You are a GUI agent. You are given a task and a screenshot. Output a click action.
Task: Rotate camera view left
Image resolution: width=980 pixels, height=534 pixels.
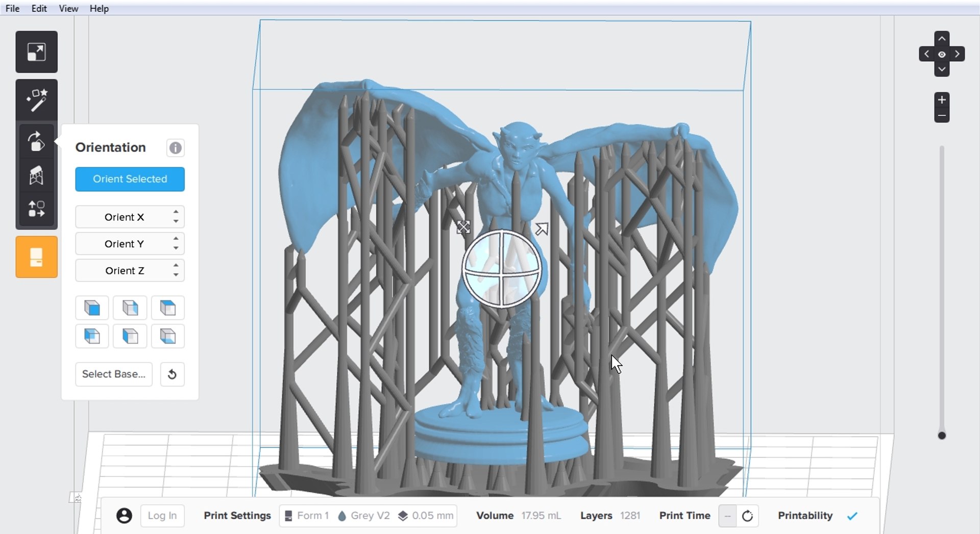(926, 54)
